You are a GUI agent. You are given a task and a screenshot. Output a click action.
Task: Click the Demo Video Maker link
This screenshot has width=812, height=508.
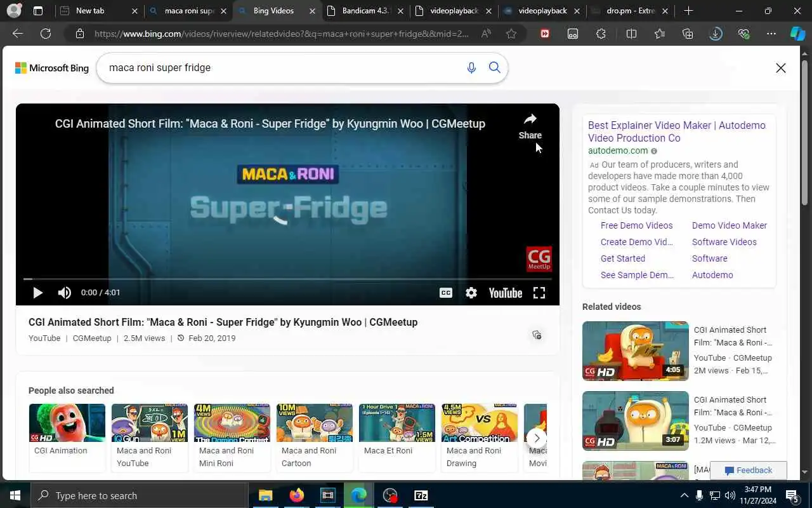point(730,225)
